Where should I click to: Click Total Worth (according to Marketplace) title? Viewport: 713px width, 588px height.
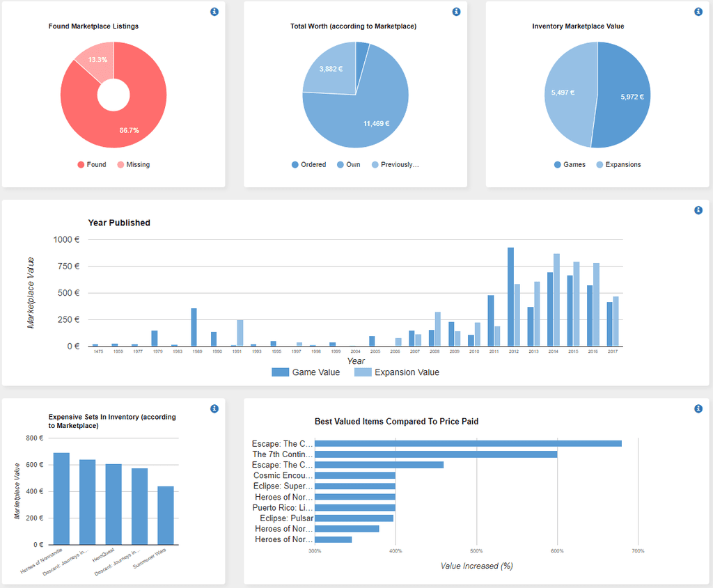353,26
